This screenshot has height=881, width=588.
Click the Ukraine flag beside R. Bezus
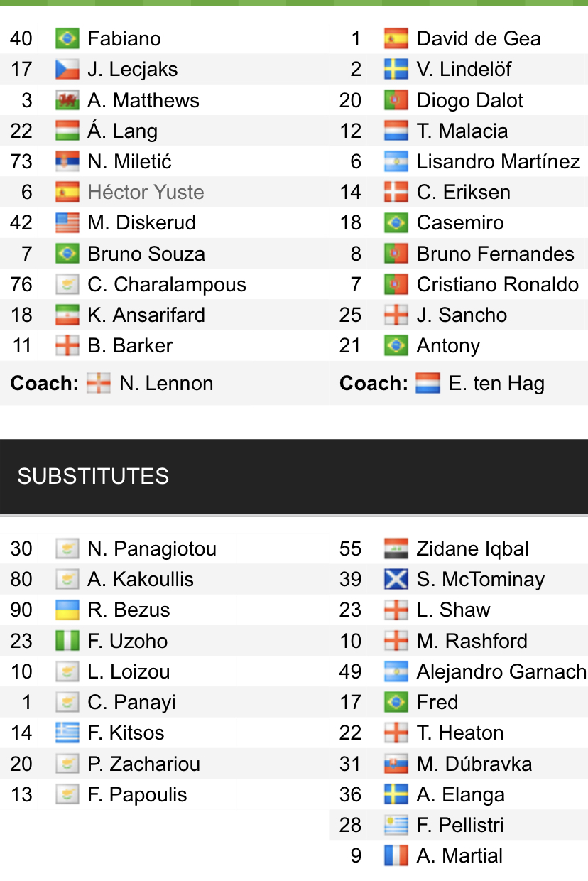click(x=67, y=610)
